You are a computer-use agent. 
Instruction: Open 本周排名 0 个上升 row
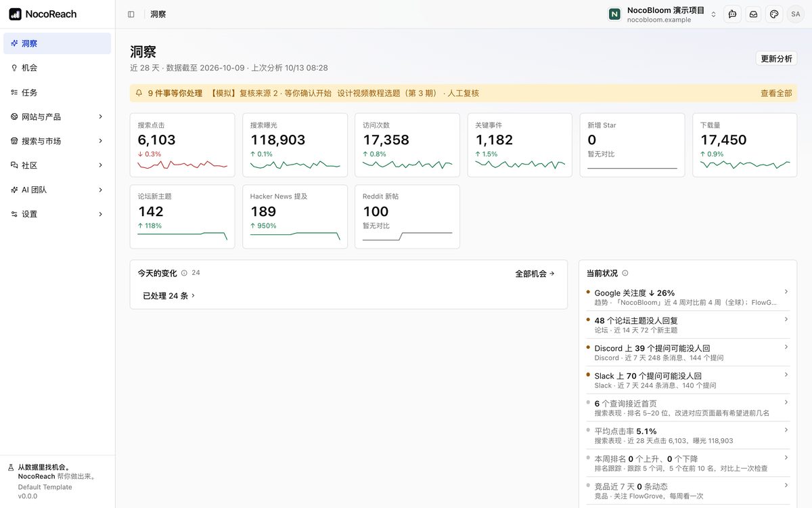click(x=687, y=464)
